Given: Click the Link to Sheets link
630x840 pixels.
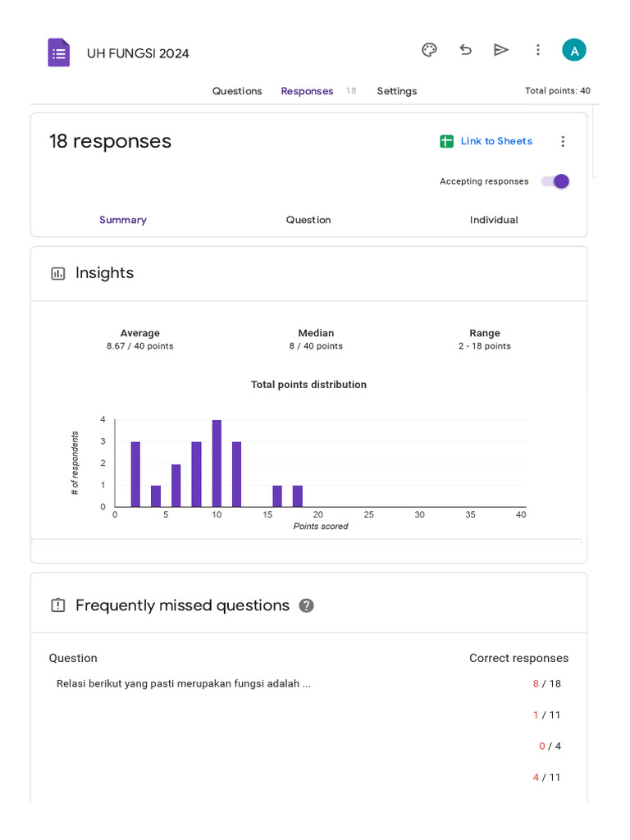Looking at the screenshot, I should click(496, 141).
